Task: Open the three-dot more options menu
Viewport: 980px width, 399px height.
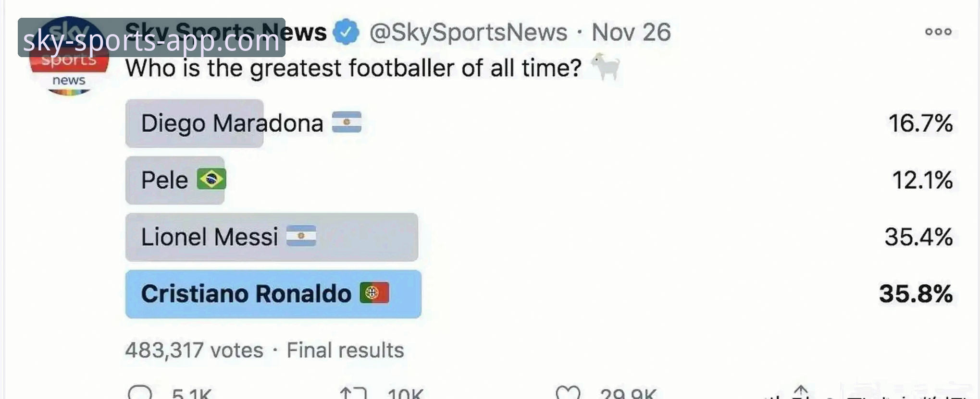Action: pos(938,32)
